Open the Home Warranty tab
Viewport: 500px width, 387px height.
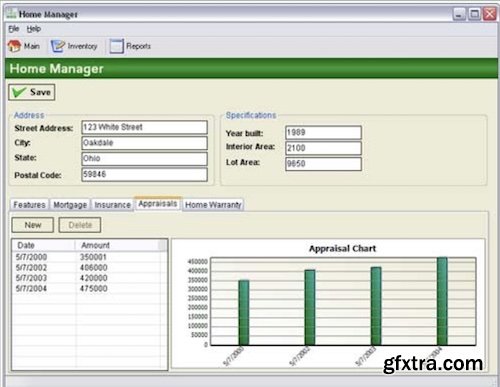coord(213,204)
